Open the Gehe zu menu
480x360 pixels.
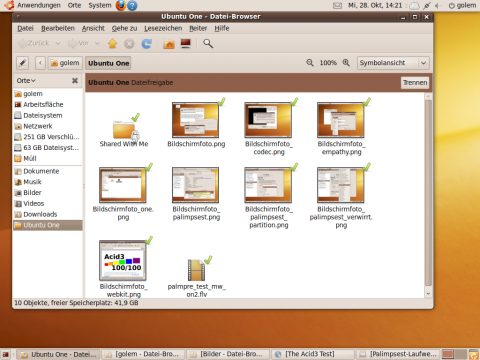124,28
